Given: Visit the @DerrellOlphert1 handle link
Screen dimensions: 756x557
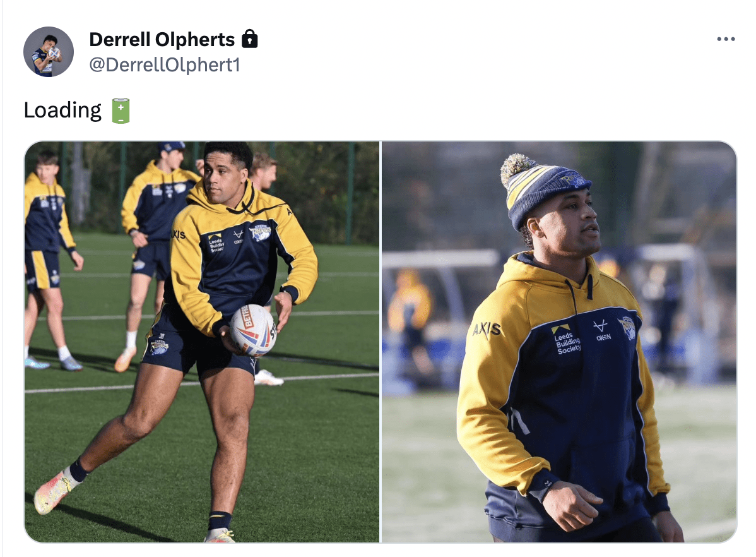Looking at the screenshot, I should [x=165, y=64].
